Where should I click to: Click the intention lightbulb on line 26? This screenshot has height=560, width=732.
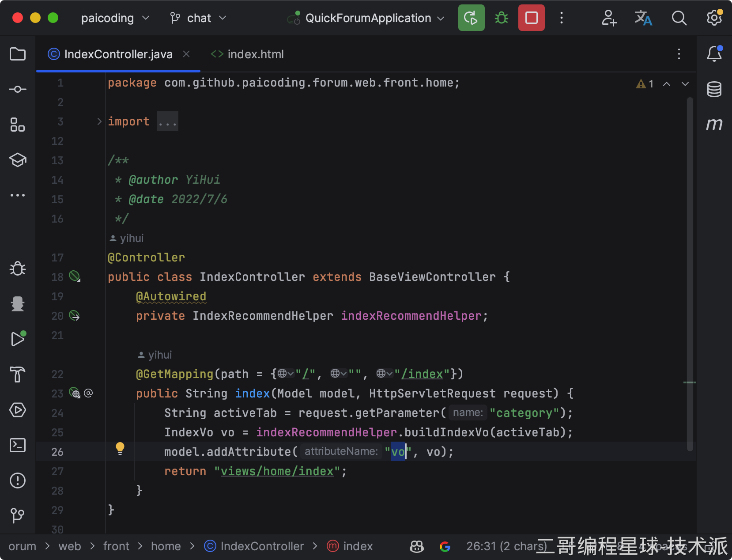point(120,449)
